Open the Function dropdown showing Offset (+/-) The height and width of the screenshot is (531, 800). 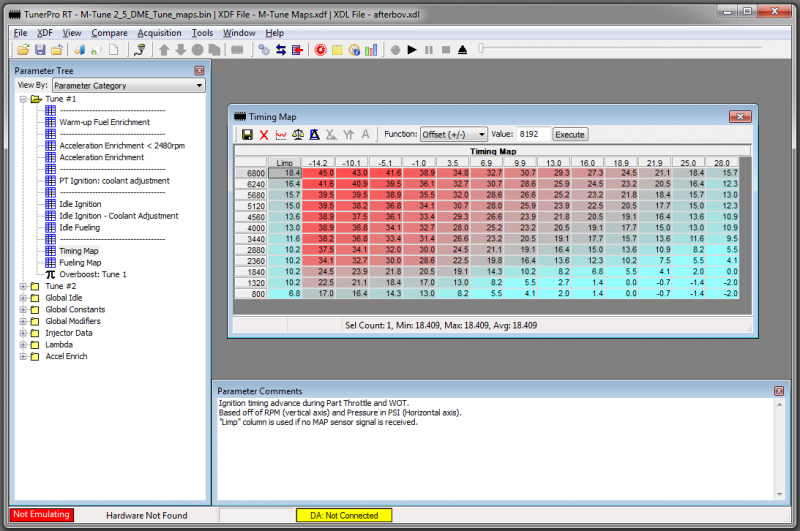[453, 134]
